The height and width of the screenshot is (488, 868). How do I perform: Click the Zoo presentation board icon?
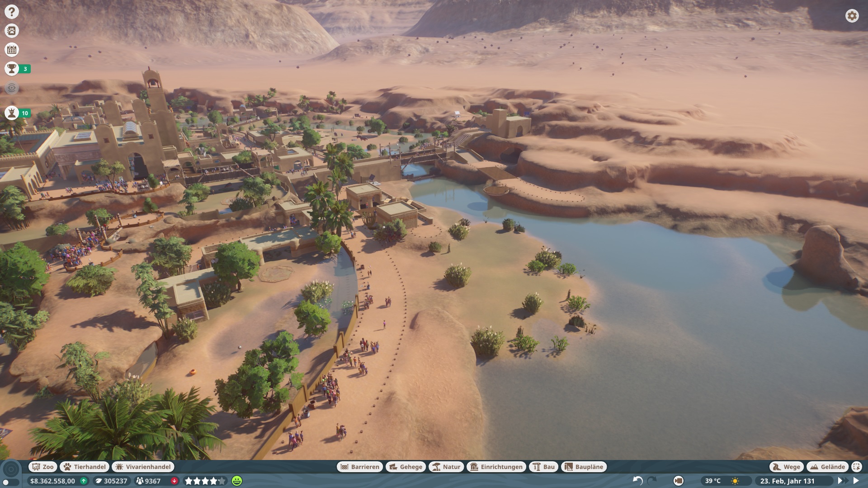(x=36, y=467)
